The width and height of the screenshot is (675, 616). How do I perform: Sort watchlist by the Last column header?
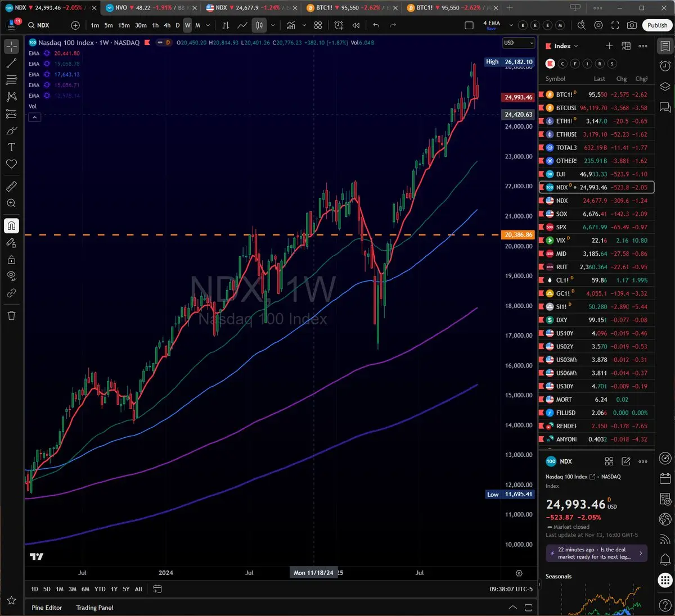600,79
